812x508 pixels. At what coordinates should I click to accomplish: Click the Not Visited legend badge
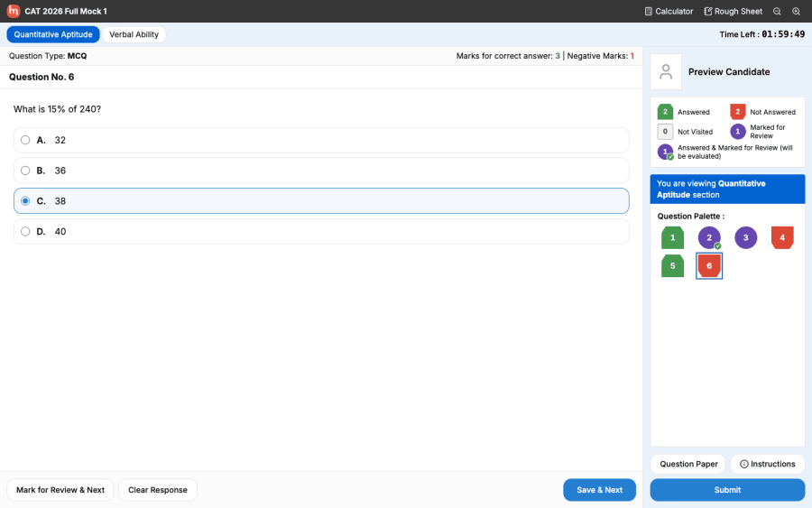[665, 132]
